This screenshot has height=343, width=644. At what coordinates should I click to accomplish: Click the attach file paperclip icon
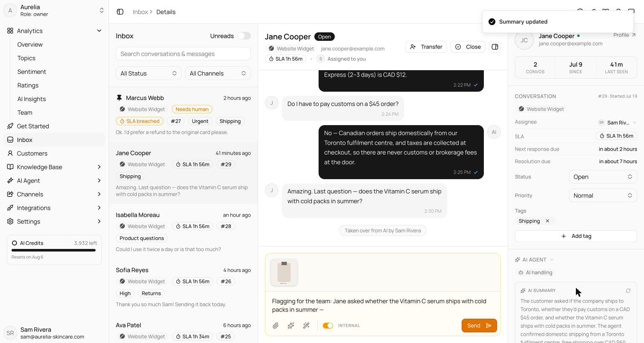click(x=276, y=326)
